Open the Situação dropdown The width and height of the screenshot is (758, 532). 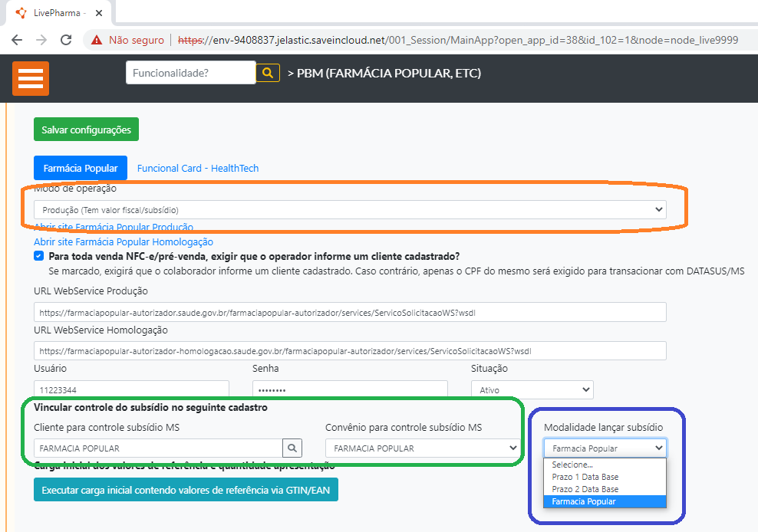coord(532,390)
